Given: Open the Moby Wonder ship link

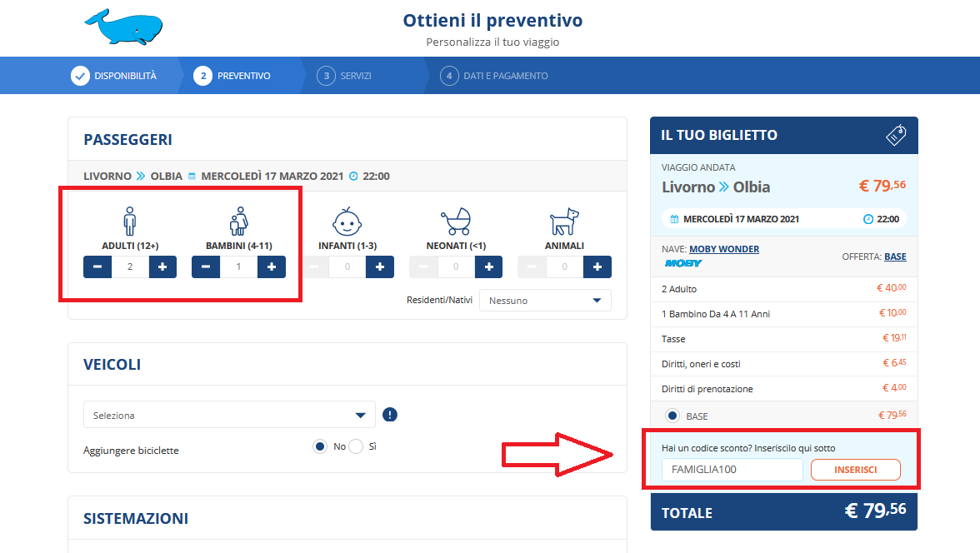Looking at the screenshot, I should pyautogui.click(x=723, y=249).
